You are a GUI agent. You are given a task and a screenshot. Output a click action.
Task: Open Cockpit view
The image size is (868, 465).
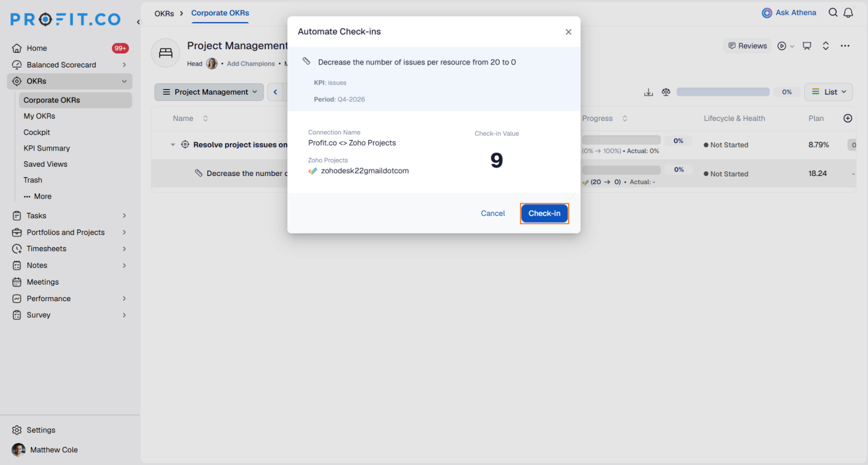point(36,132)
